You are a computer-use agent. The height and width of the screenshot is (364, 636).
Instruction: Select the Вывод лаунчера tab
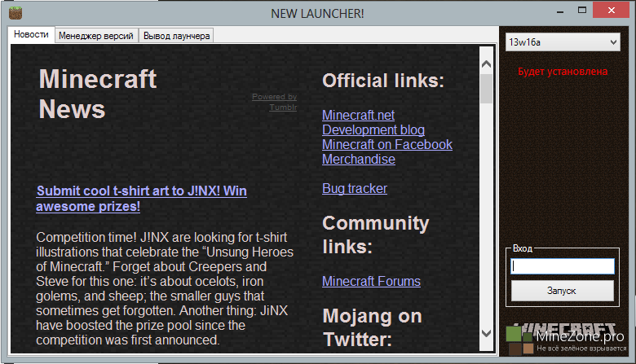pos(176,36)
